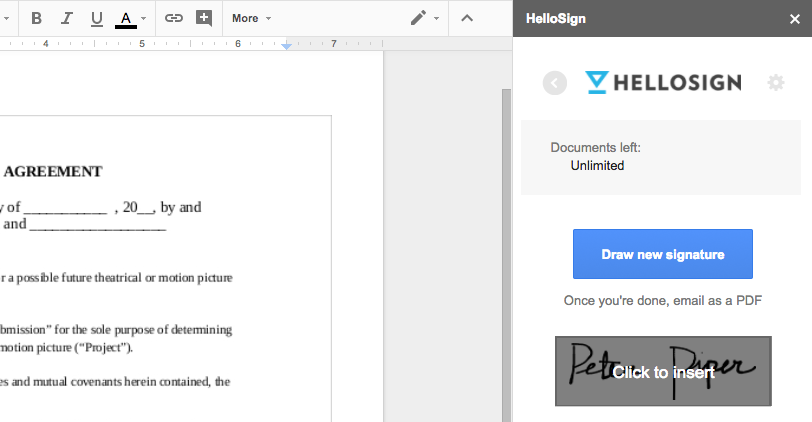
Task: Click the HelloSign logo
Action: point(663,82)
